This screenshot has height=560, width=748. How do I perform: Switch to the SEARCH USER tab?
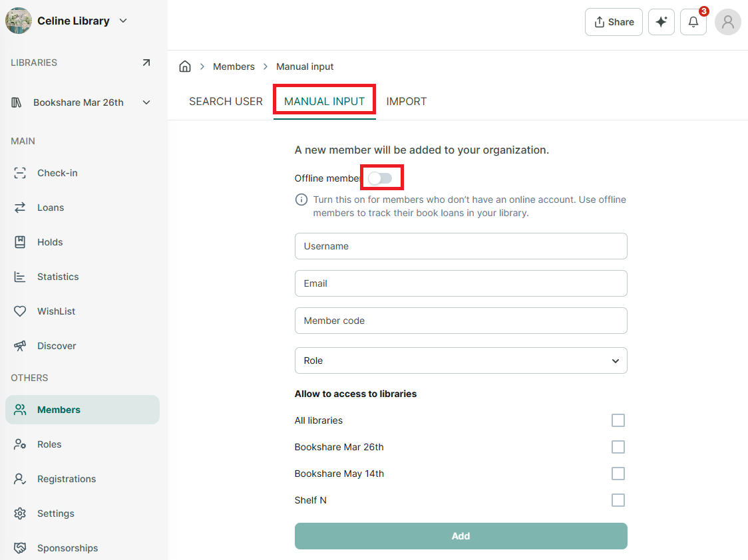click(x=226, y=102)
